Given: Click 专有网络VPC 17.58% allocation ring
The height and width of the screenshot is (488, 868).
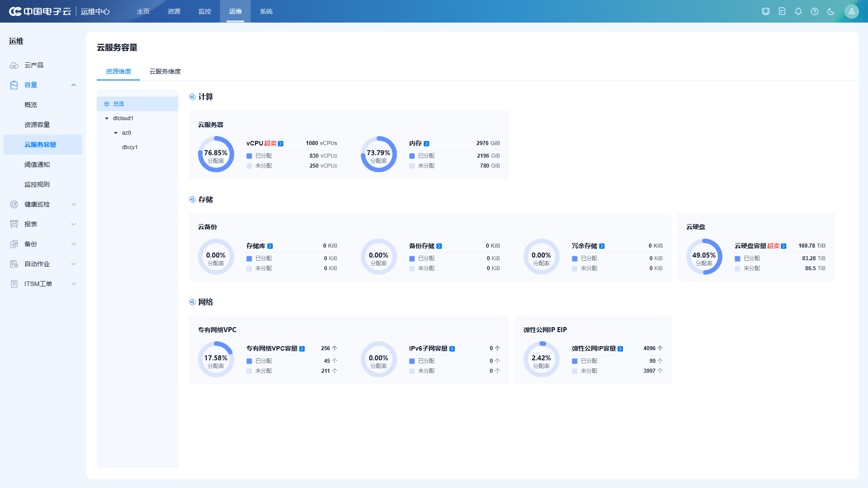Looking at the screenshot, I should [216, 359].
